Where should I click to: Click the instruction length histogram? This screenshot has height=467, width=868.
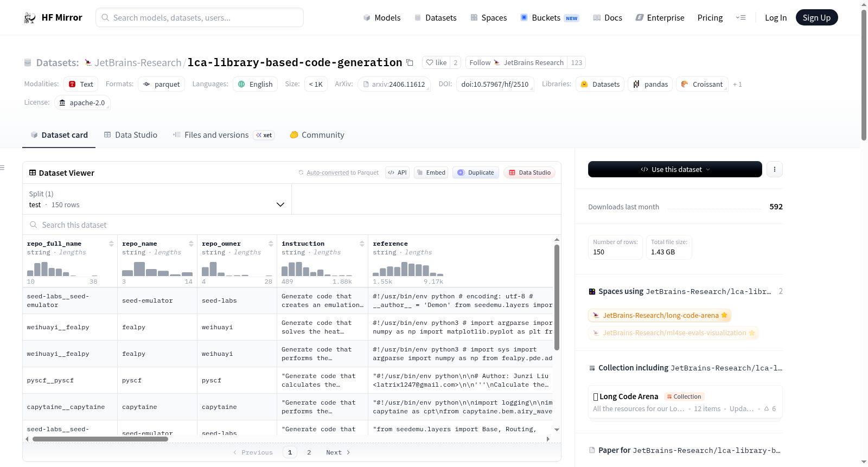317,269
